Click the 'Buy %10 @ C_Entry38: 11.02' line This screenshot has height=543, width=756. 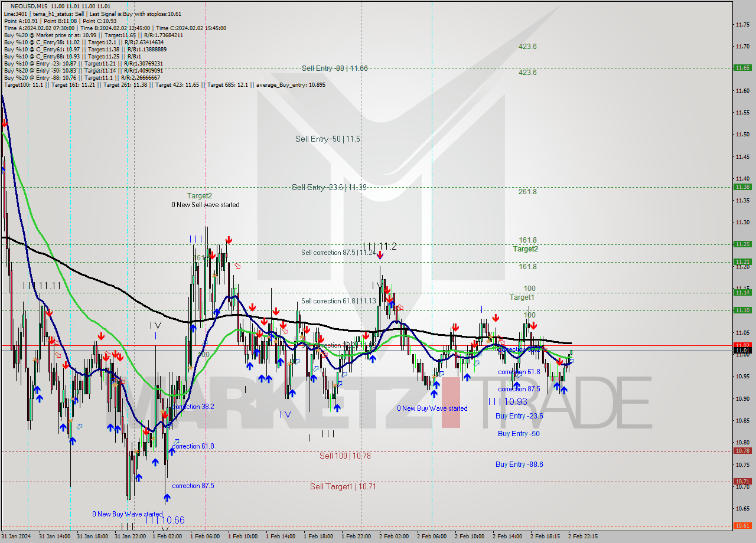click(84, 42)
